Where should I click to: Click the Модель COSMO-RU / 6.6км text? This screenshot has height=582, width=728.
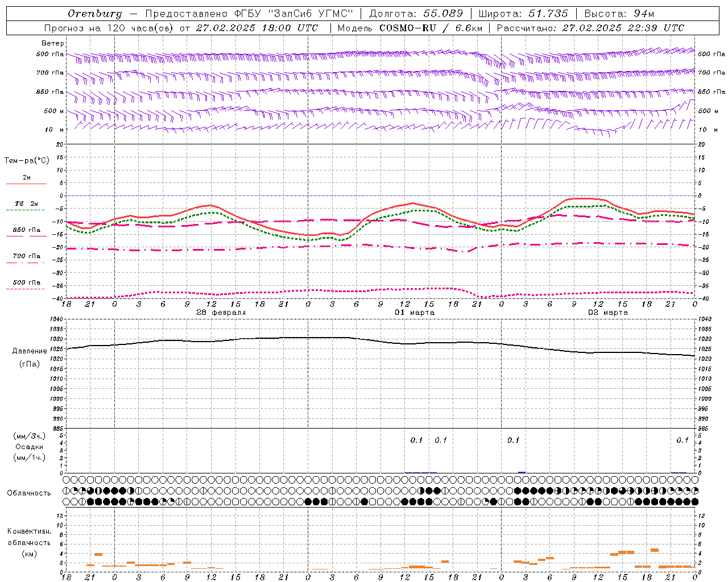(x=409, y=28)
